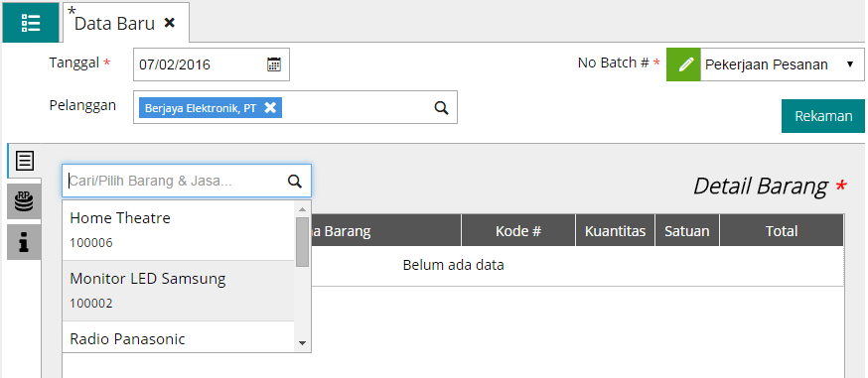Click the Kuantitas column header
The height and width of the screenshot is (378, 868).
(x=615, y=230)
